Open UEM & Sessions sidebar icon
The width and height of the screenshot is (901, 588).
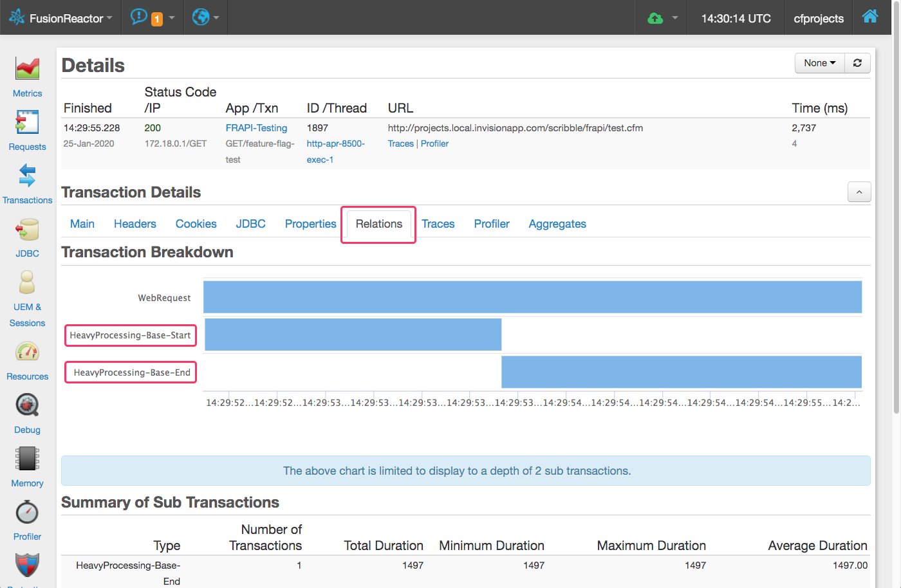27,283
